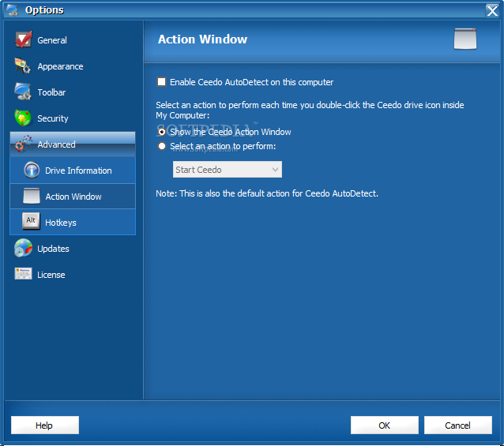Image resolution: width=504 pixels, height=446 pixels.
Task: Click the Appearance palette icon
Action: [22, 66]
